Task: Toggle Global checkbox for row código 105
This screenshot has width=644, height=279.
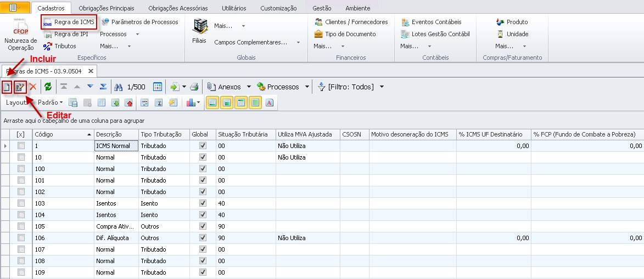Action: click(x=203, y=226)
